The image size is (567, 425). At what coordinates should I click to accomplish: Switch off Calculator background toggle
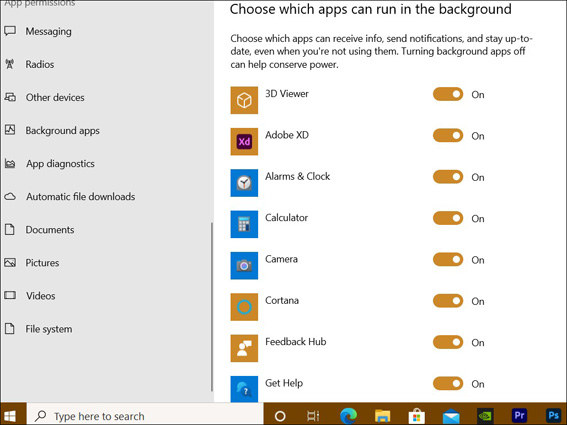(448, 218)
